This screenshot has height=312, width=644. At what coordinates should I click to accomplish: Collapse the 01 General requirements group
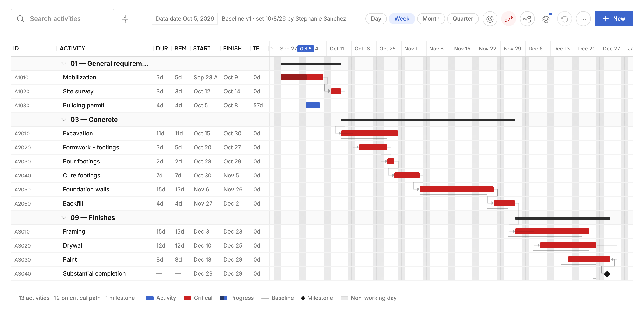[x=64, y=64]
